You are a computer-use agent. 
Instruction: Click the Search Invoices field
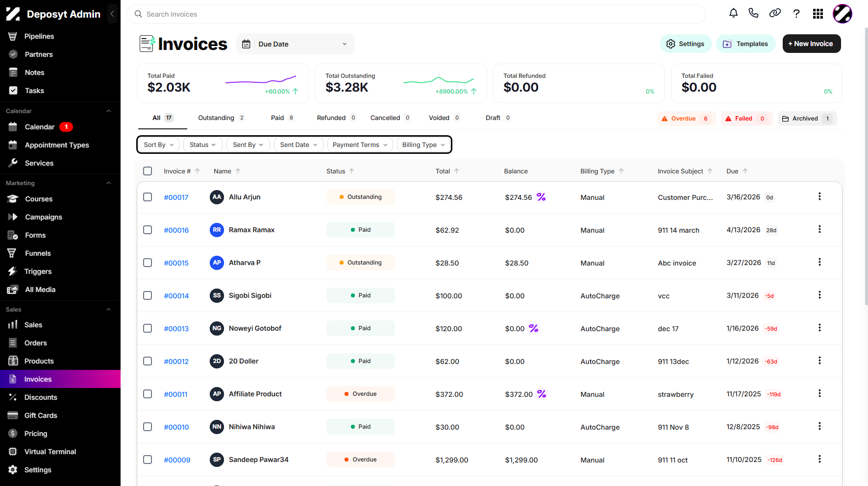click(x=417, y=14)
